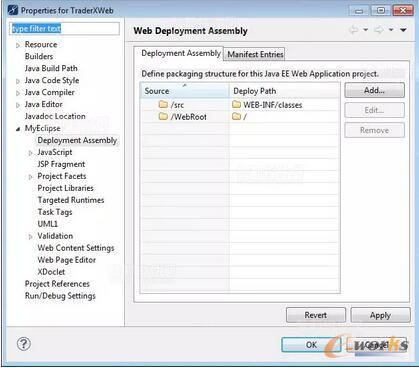Viewport: 419px width, 368px height.
Task: Click the Add... button
Action: [374, 90]
